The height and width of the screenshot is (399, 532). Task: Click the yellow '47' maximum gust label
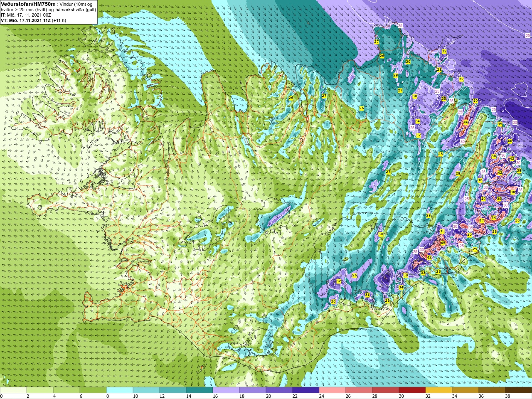point(481,221)
